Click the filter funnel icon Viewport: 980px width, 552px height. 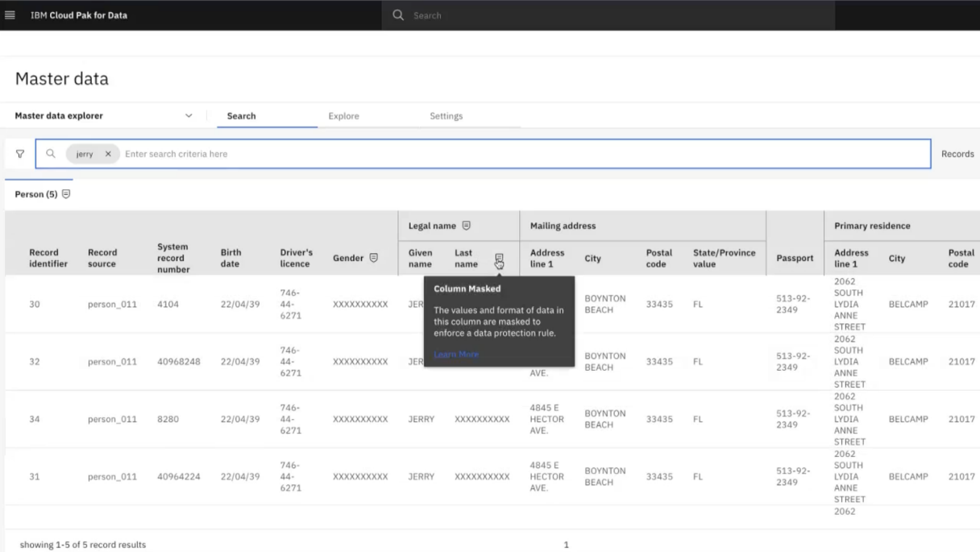click(20, 154)
